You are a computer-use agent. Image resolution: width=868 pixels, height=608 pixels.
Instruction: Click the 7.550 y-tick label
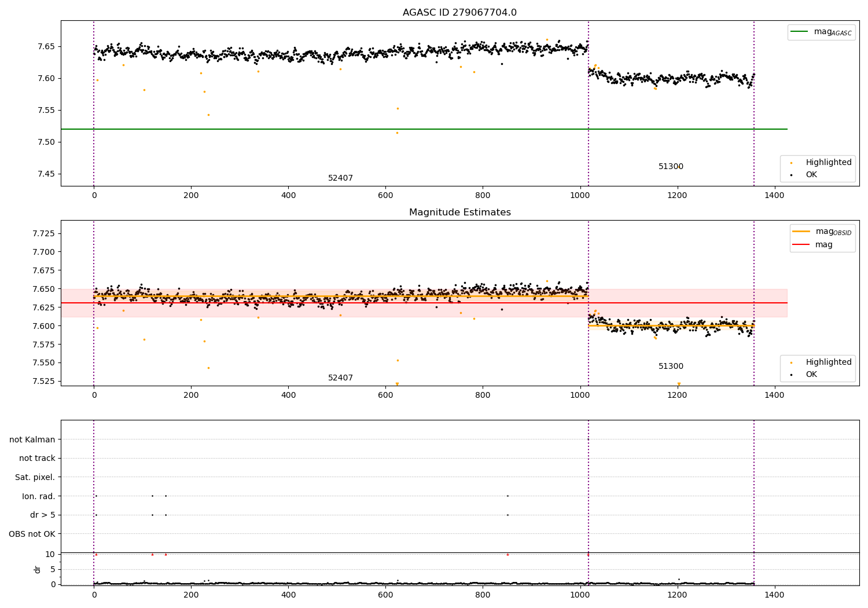click(43, 363)
